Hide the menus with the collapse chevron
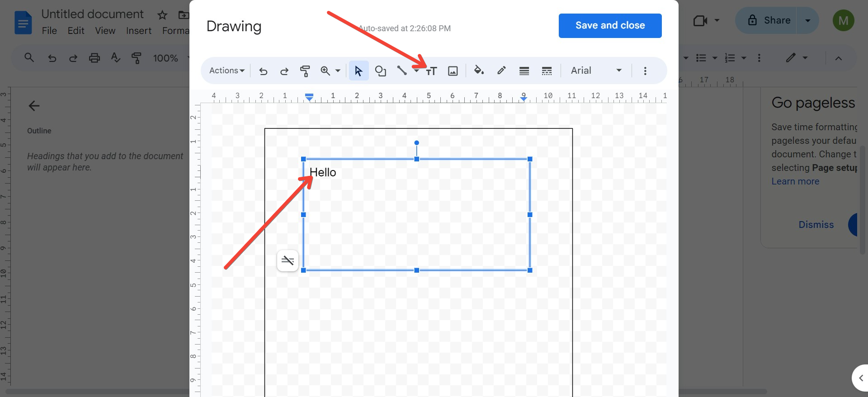The height and width of the screenshot is (397, 868). 839,58
